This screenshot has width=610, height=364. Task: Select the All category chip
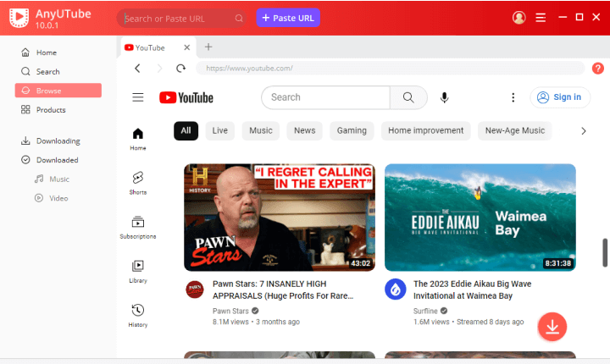[186, 130]
